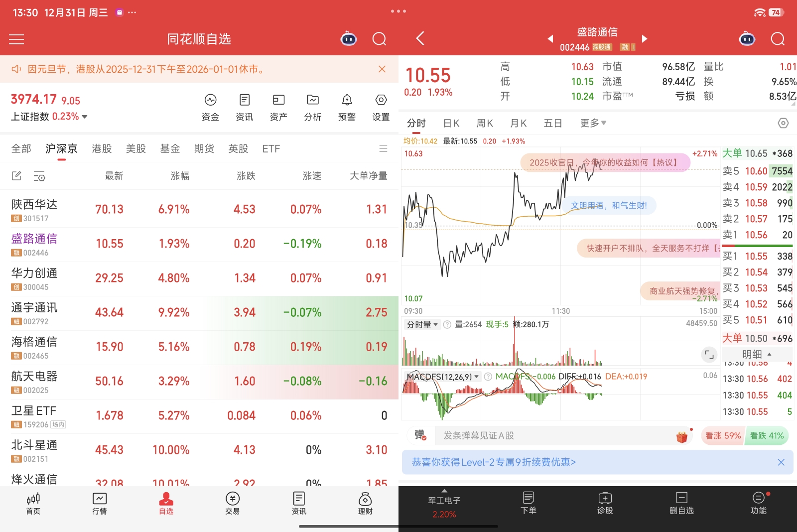Open 通宇通讯 stock row
Image resolution: width=797 pixels, height=532 pixels.
199,313
